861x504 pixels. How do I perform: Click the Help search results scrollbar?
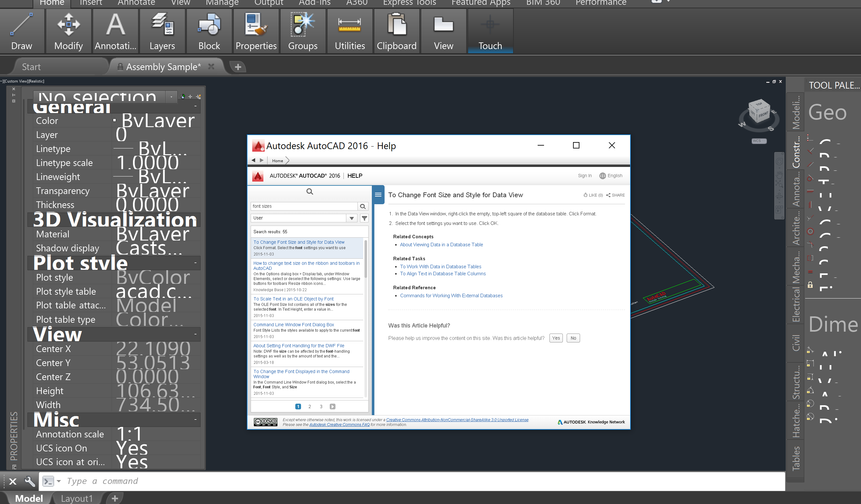365,259
